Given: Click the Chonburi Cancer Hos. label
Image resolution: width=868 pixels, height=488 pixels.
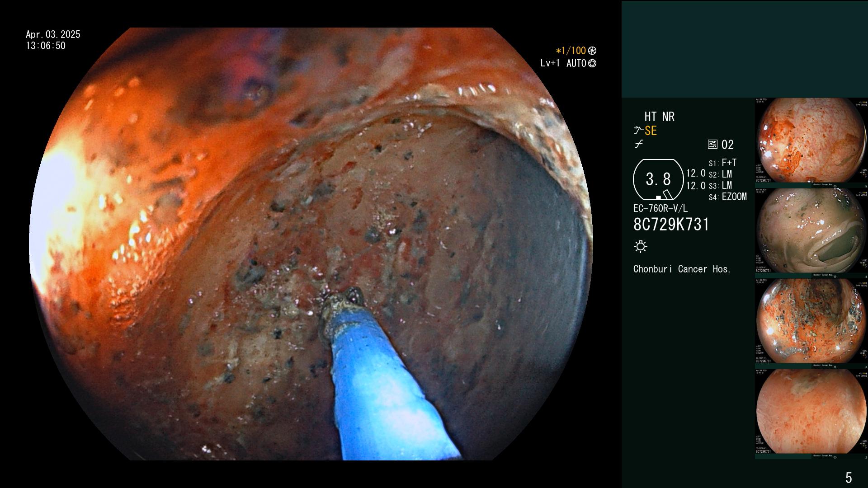Looking at the screenshot, I should (682, 269).
